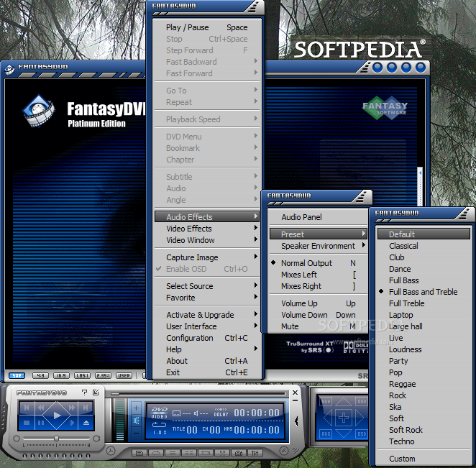Open the Audio Panel entry
Image resolution: width=476 pixels, height=468 pixels.
coord(318,217)
